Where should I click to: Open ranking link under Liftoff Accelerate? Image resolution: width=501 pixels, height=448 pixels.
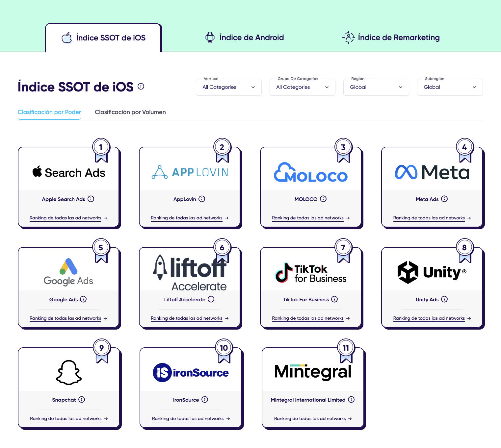point(190,318)
